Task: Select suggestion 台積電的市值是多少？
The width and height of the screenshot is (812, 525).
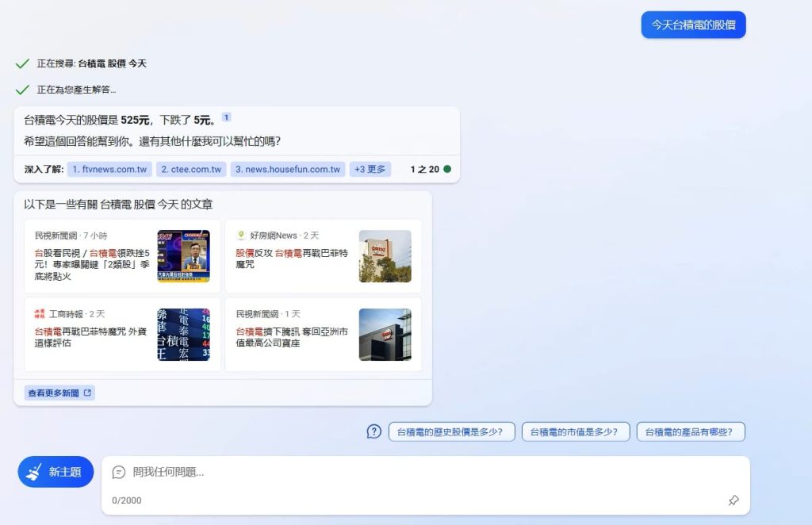Action: (x=576, y=431)
